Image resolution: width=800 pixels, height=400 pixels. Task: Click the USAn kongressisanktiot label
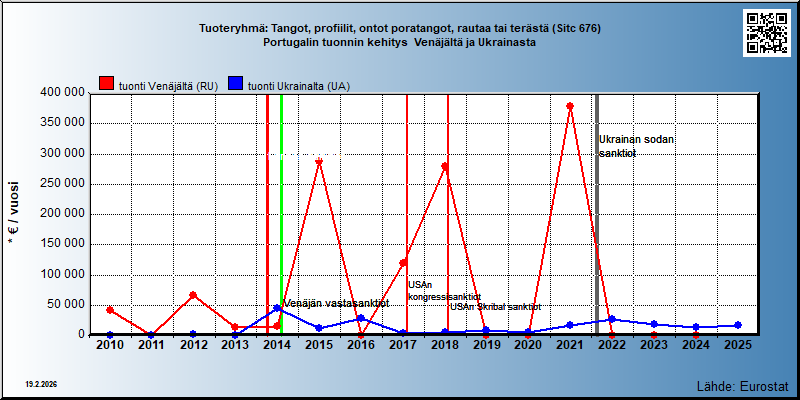point(444,290)
